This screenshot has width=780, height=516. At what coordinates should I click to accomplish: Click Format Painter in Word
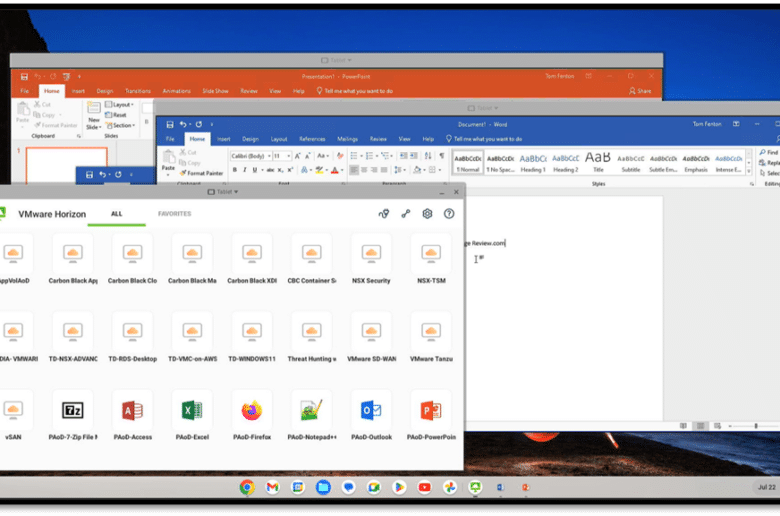(201, 173)
